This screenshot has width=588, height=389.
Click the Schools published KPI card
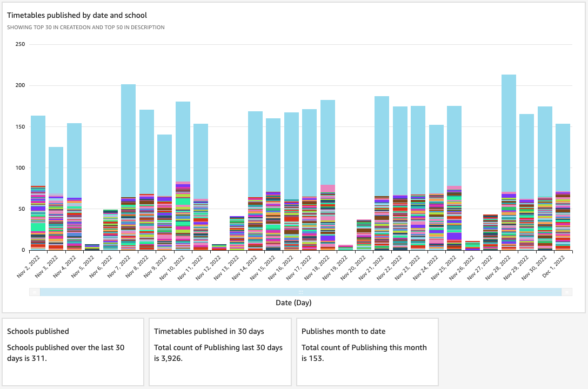[x=73, y=351]
